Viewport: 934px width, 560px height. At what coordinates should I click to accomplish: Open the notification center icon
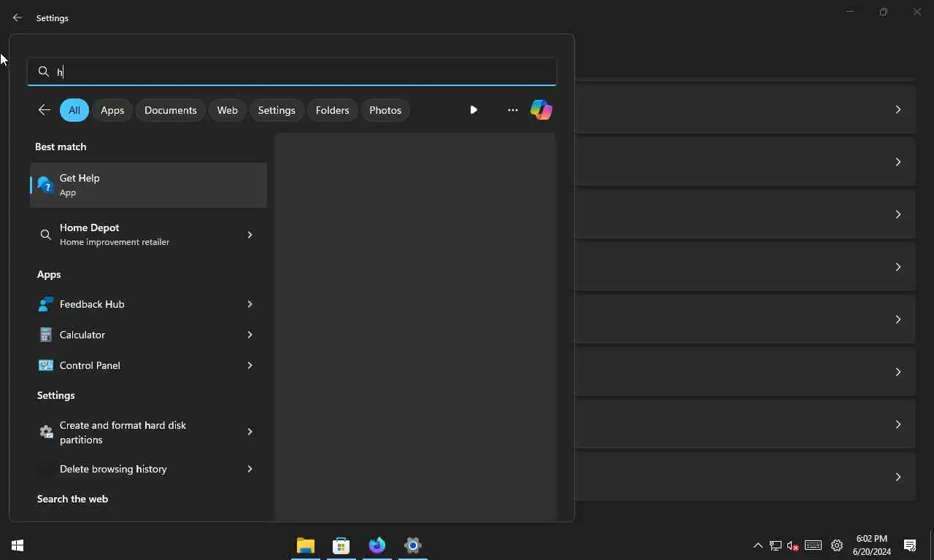(x=910, y=545)
